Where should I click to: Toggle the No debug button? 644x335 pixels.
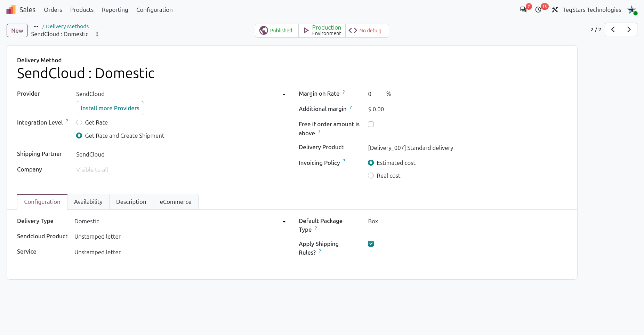(x=367, y=31)
